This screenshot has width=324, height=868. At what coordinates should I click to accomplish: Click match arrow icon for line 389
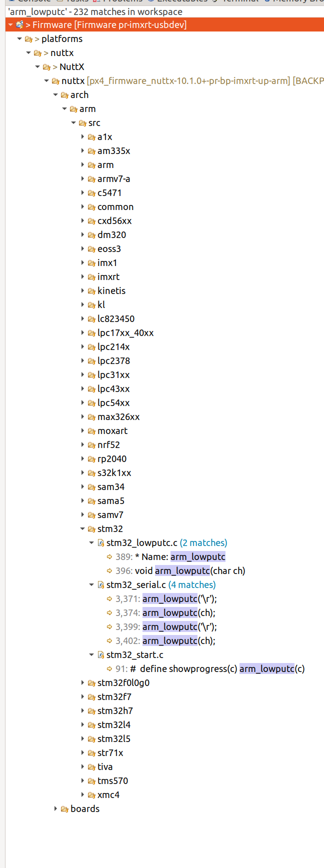coord(109,556)
